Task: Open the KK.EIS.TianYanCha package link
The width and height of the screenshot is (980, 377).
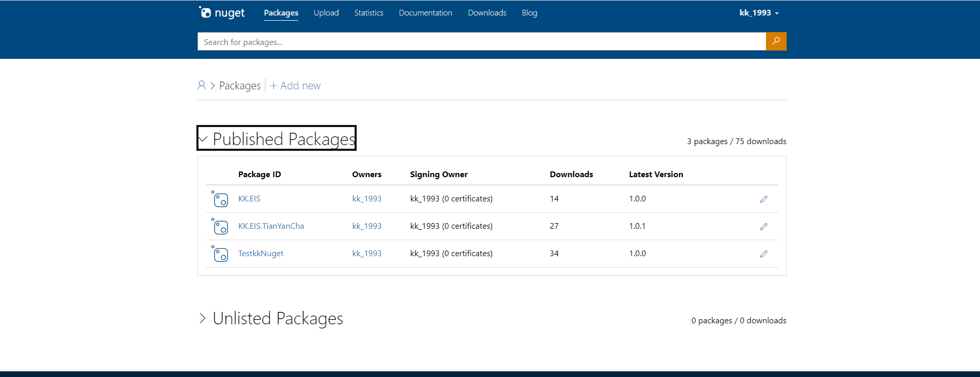Action: (x=271, y=226)
